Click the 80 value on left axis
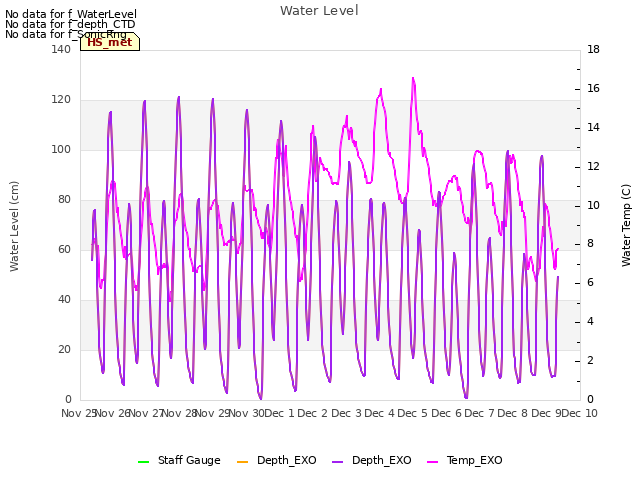Image resolution: width=640 pixels, height=480 pixels. 64,199
